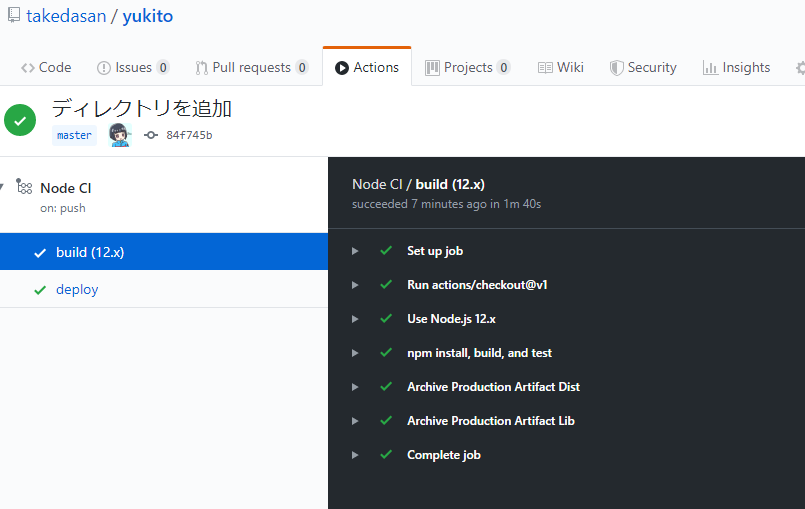Click the repository book icon
The height and width of the screenshot is (509, 805).
point(14,15)
